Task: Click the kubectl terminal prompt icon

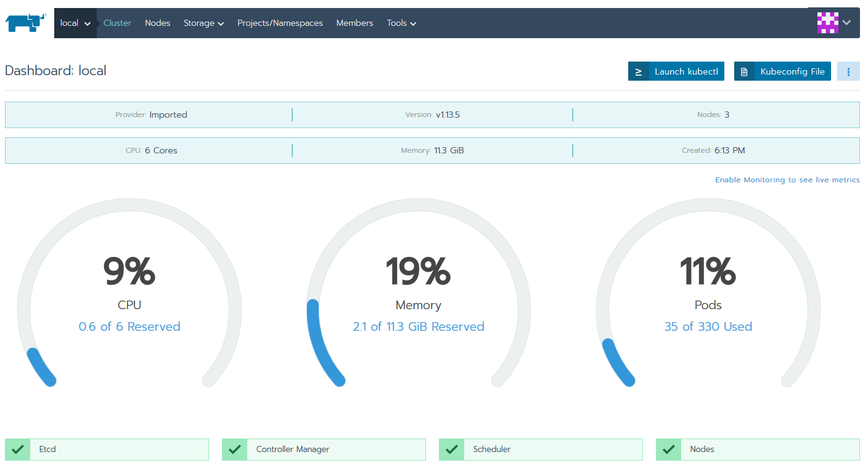Action: [639, 71]
